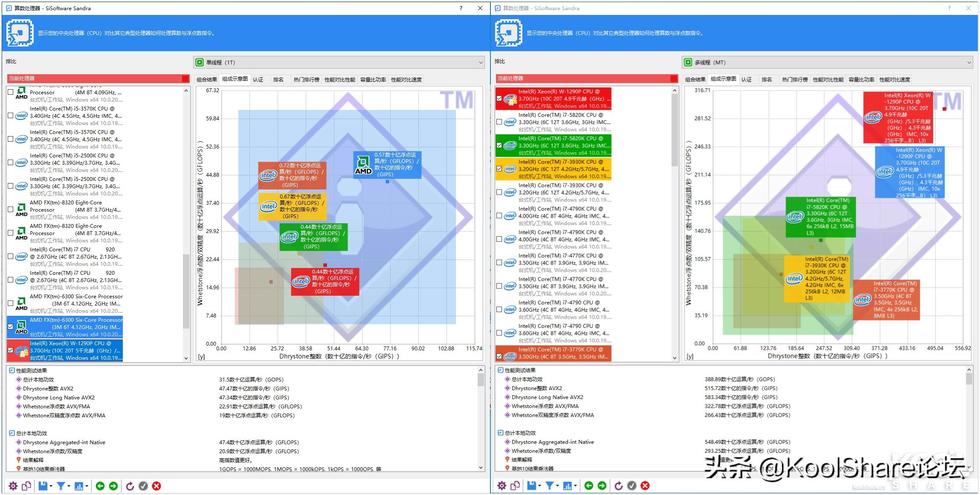Click the blue save floppy icon in left window
This screenshot has width=980, height=495.
pos(43,486)
